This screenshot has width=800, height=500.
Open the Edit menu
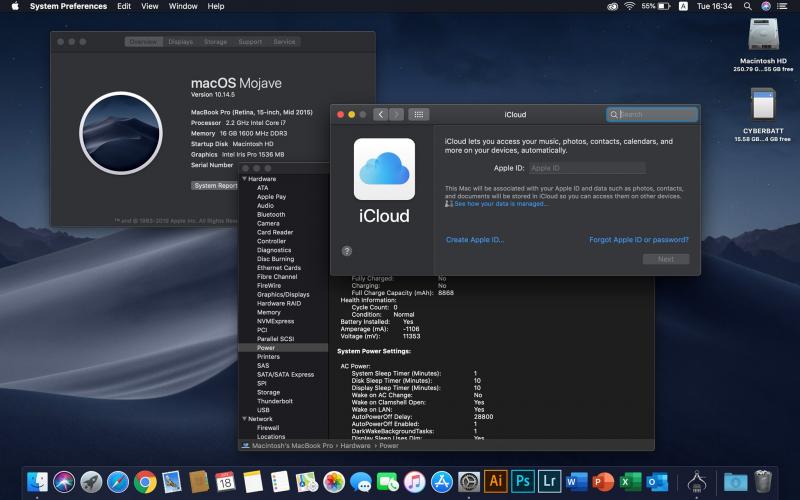point(124,6)
